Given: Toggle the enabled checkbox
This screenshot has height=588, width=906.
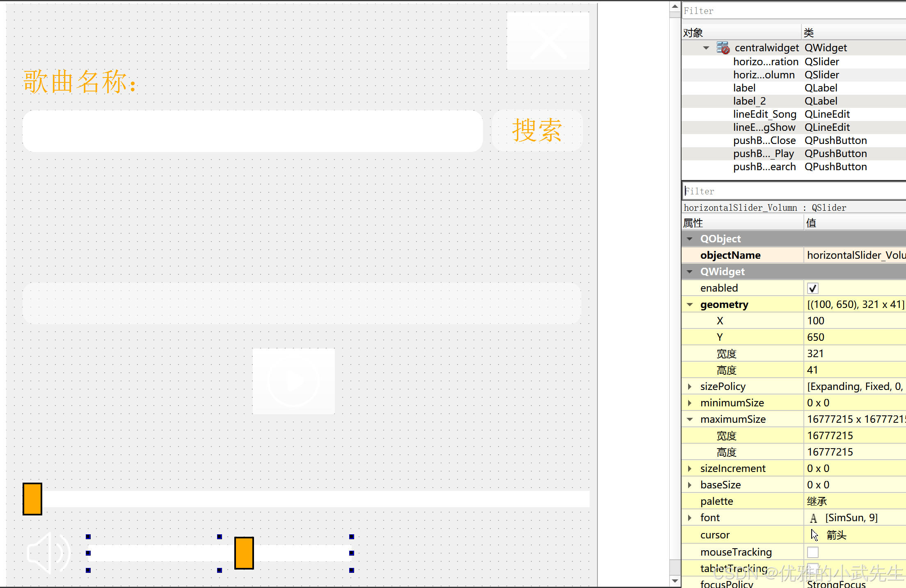Looking at the screenshot, I should click(812, 288).
